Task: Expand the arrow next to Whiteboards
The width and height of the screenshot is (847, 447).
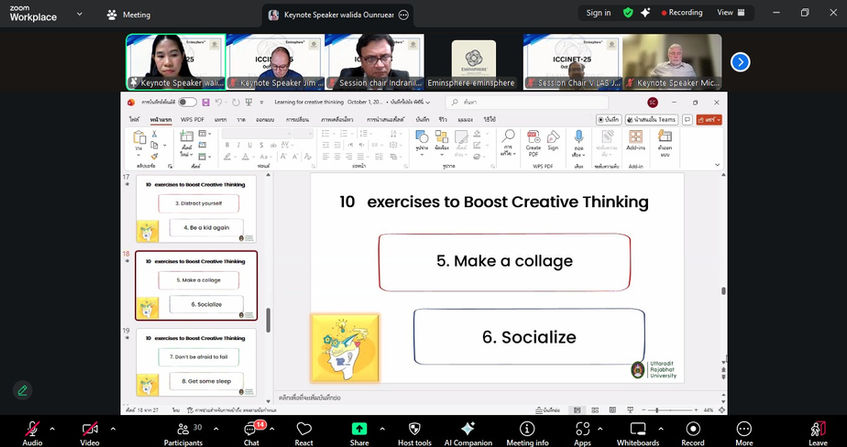Action: tap(661, 429)
